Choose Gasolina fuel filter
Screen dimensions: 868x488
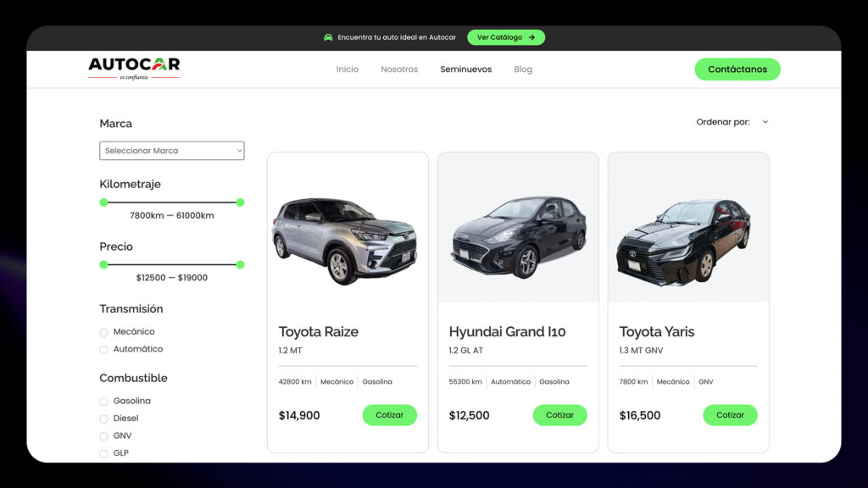103,401
